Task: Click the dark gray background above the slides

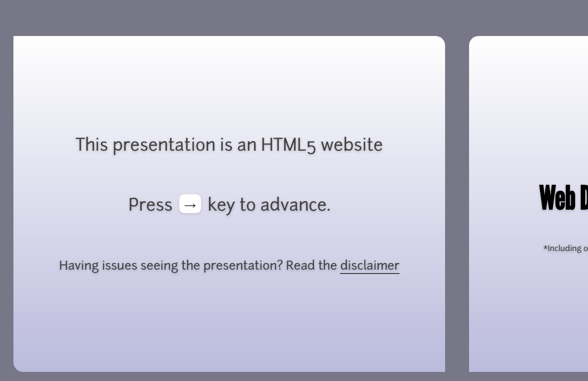Action: 288,17
